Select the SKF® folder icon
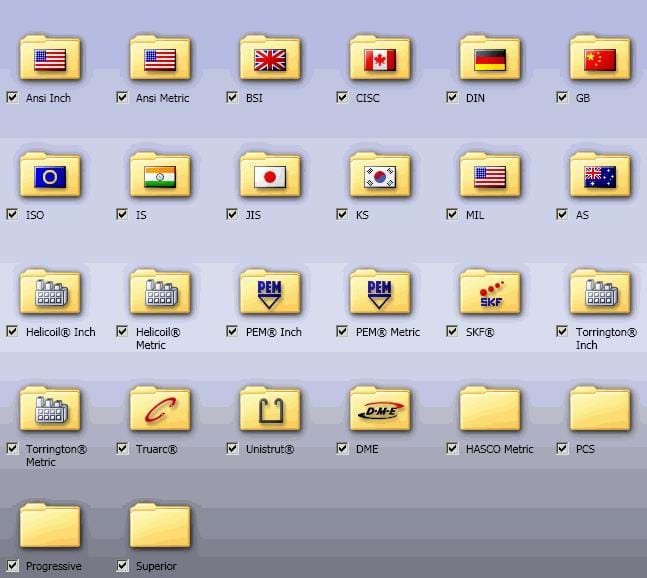The image size is (647, 578). 490,293
